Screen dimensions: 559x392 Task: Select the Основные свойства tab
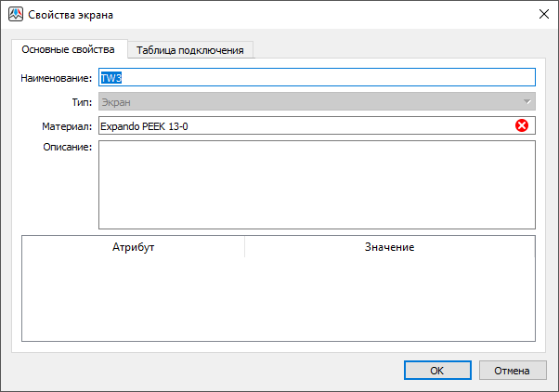coord(68,49)
